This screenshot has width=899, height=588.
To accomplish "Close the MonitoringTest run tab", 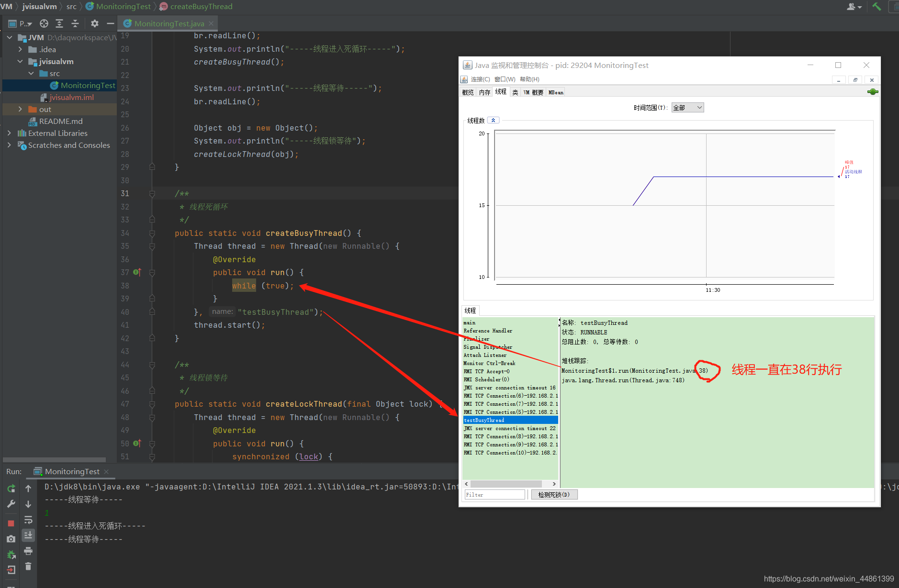I will tap(106, 472).
